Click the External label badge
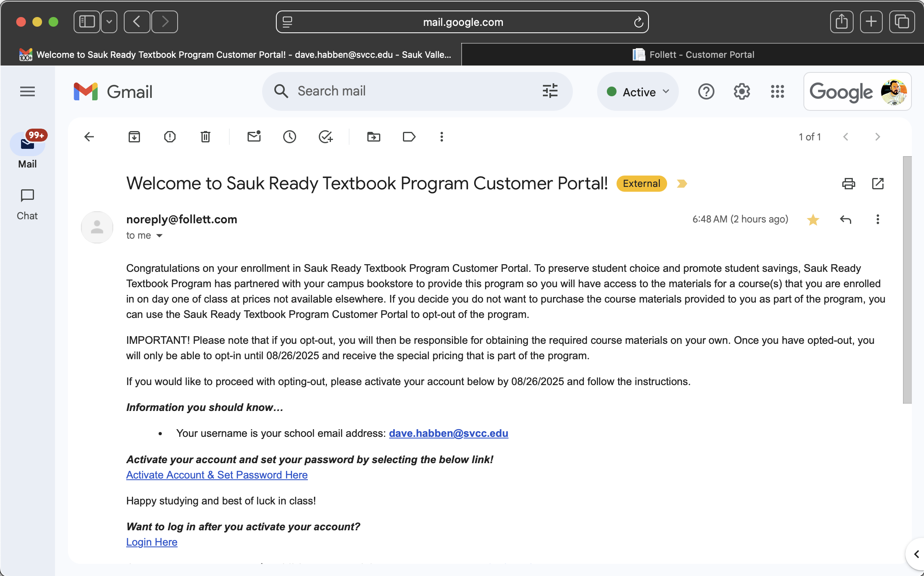Screen dimensions: 924x576 pos(641,184)
